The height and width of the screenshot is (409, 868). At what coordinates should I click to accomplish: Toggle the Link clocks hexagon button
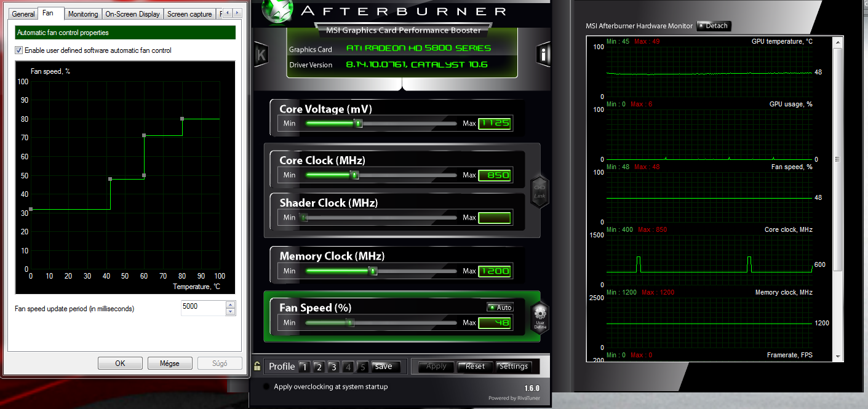click(540, 191)
